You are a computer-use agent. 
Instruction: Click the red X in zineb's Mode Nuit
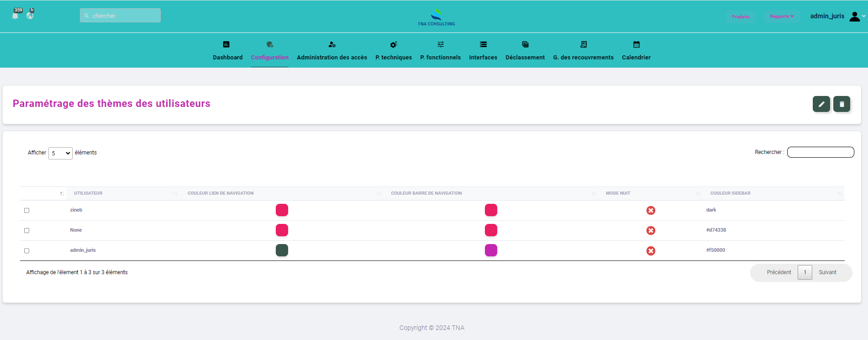tap(651, 210)
